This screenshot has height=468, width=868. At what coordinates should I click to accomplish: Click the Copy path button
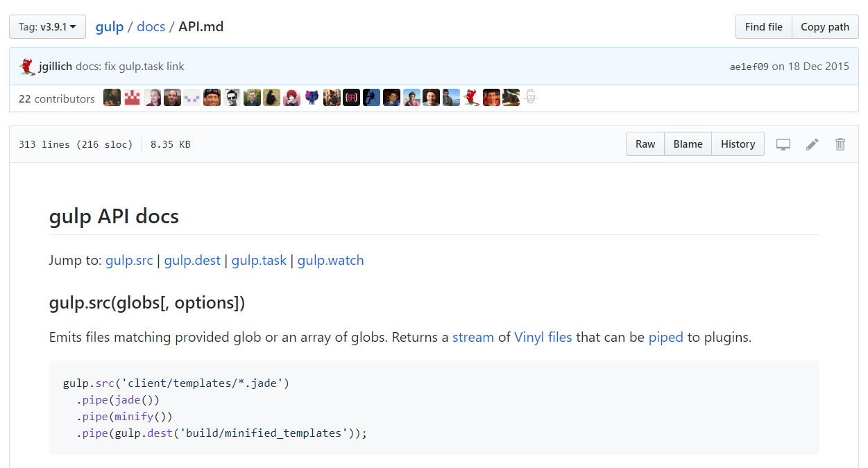pyautogui.click(x=825, y=27)
